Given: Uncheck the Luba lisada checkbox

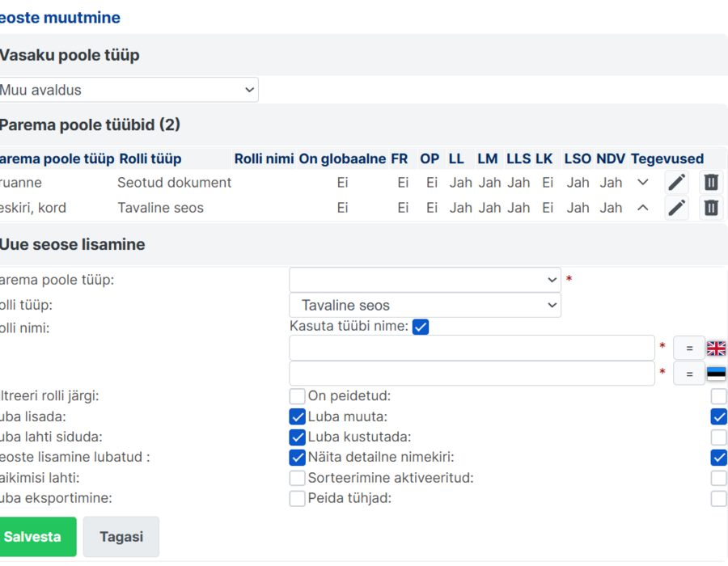Looking at the screenshot, I should (x=297, y=416).
